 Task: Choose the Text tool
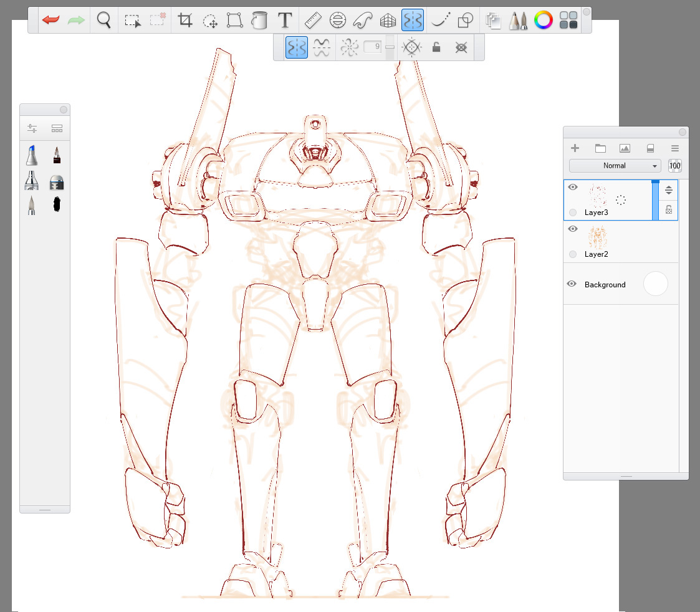tap(285, 20)
